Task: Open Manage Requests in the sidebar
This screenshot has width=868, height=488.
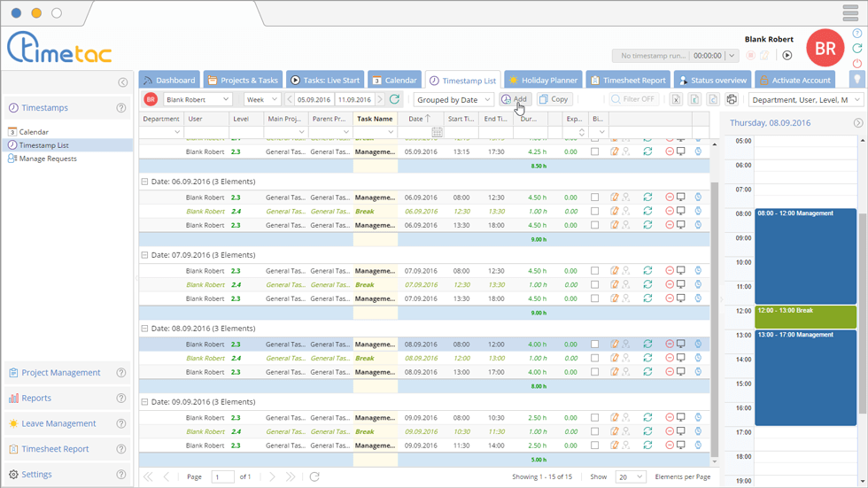Action: pyautogui.click(x=48, y=159)
